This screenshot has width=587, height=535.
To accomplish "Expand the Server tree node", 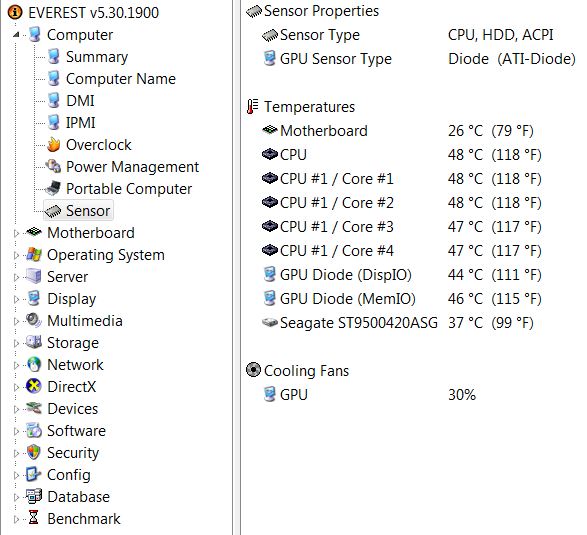I will (x=16, y=277).
